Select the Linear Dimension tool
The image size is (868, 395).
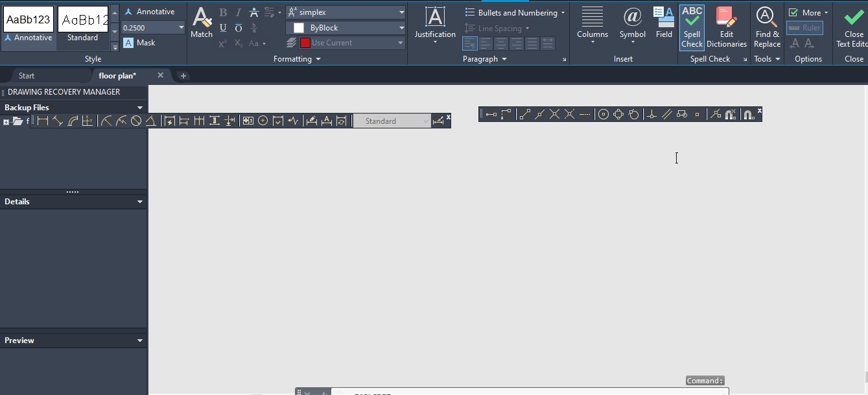(x=43, y=121)
